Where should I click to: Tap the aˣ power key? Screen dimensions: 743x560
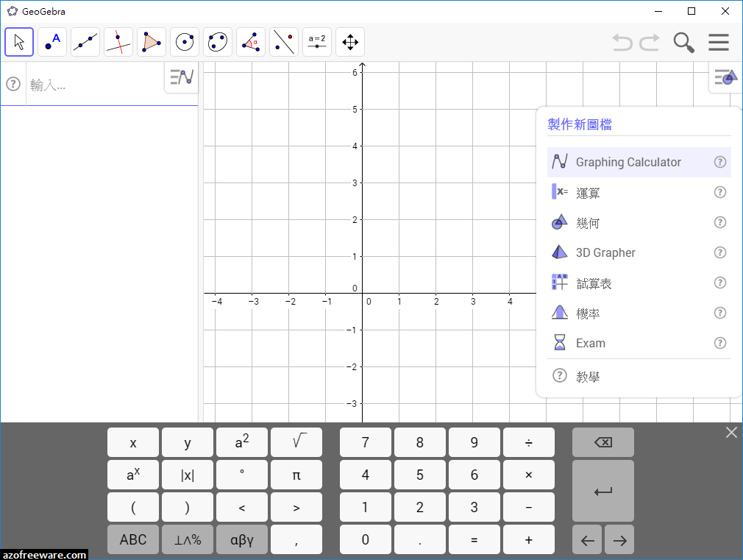(x=133, y=475)
